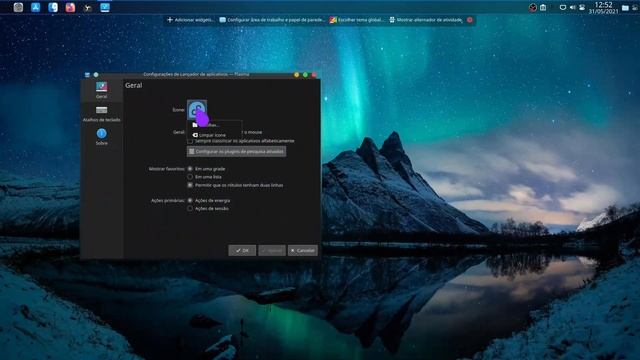The image size is (640, 360).
Task: Launch the Finder-like file manager in the top panel
Action: [x=53, y=7]
